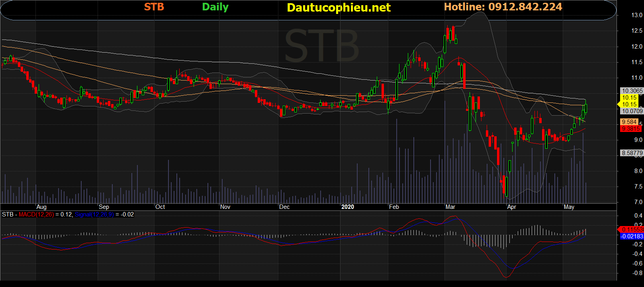Select the orange 9.584 moving average tag
This screenshot has width=644, height=287.
click(629, 122)
